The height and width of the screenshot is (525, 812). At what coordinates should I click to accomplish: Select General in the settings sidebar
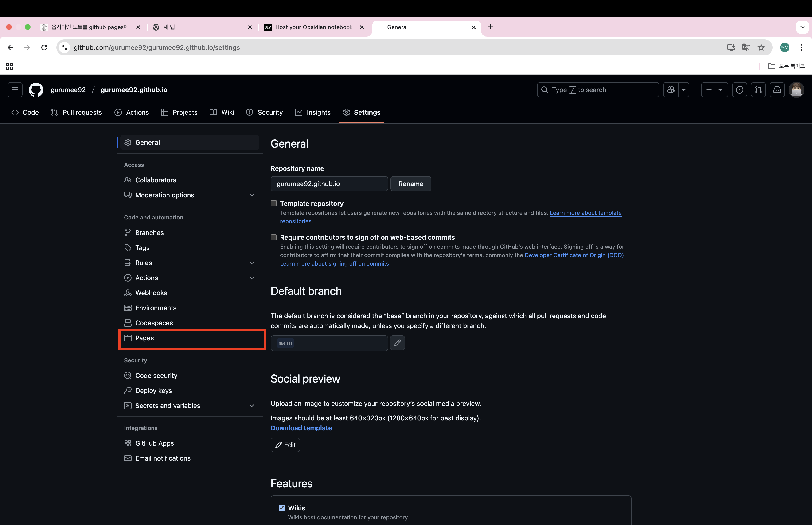[189, 142]
